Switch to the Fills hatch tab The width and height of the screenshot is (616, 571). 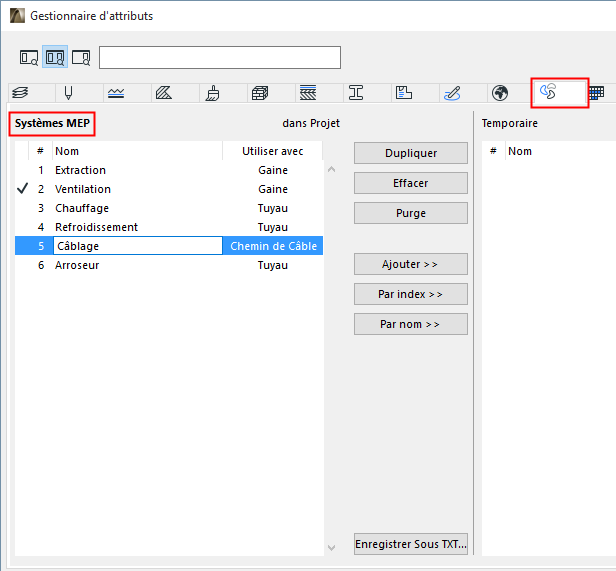pyautogui.click(x=164, y=93)
